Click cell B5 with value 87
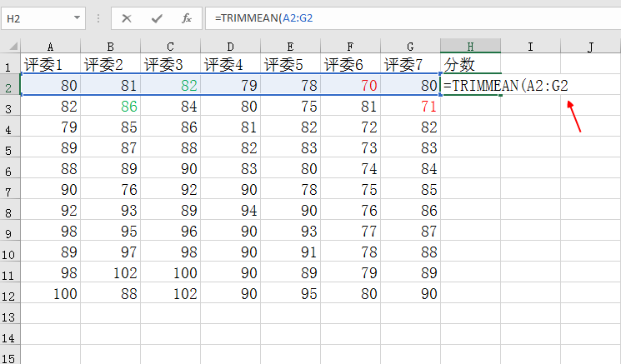The image size is (621, 364). click(x=111, y=147)
